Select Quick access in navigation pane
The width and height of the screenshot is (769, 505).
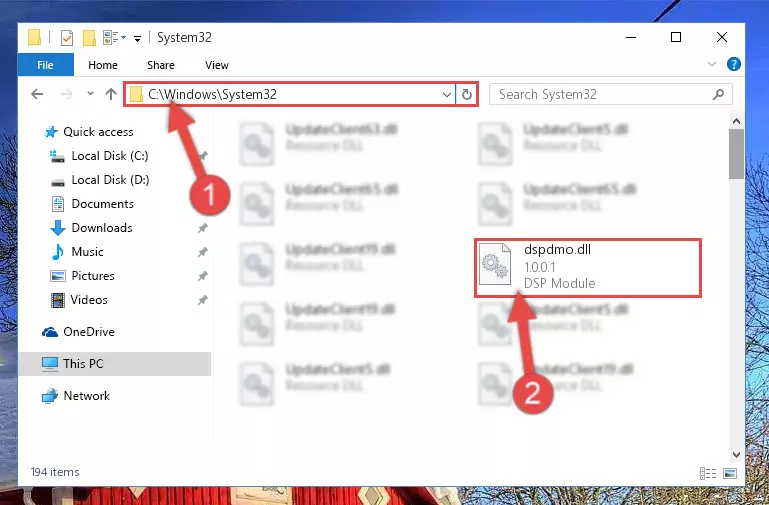click(98, 131)
